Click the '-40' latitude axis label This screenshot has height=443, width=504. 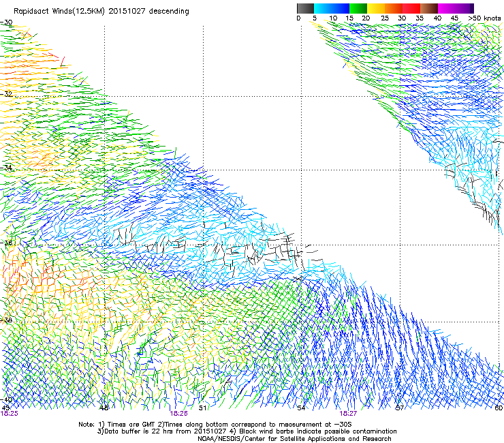point(6,399)
